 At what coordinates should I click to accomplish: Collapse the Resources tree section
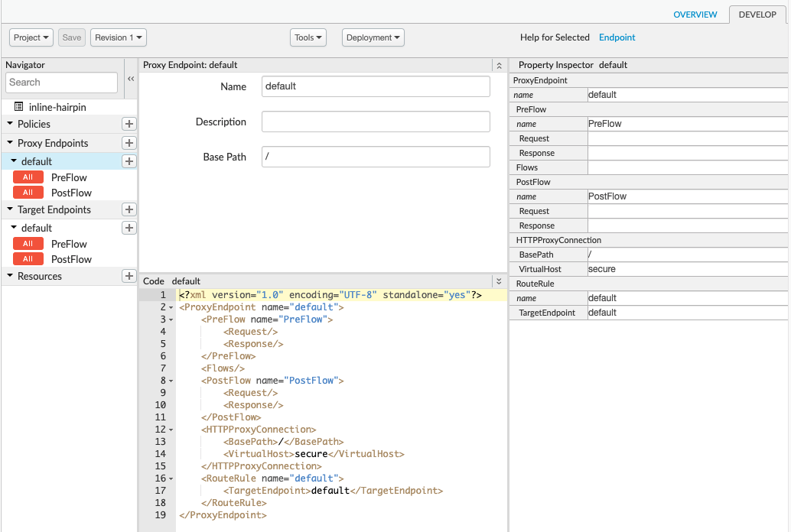coord(10,276)
